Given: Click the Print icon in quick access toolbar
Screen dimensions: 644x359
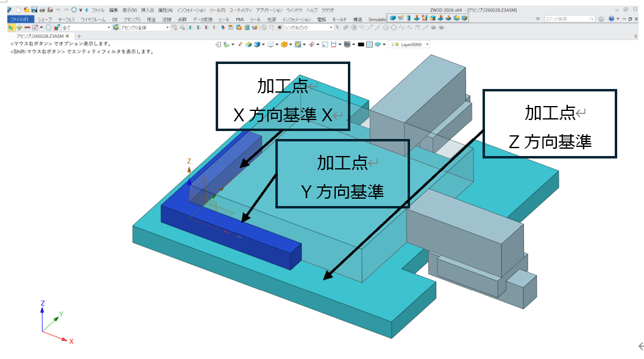Looking at the screenshot, I should point(43,9).
